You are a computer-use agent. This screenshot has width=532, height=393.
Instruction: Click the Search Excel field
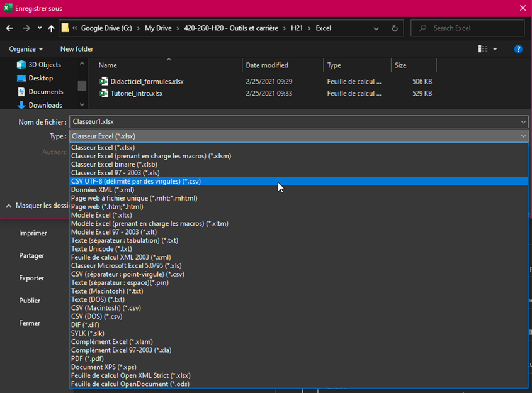467,28
